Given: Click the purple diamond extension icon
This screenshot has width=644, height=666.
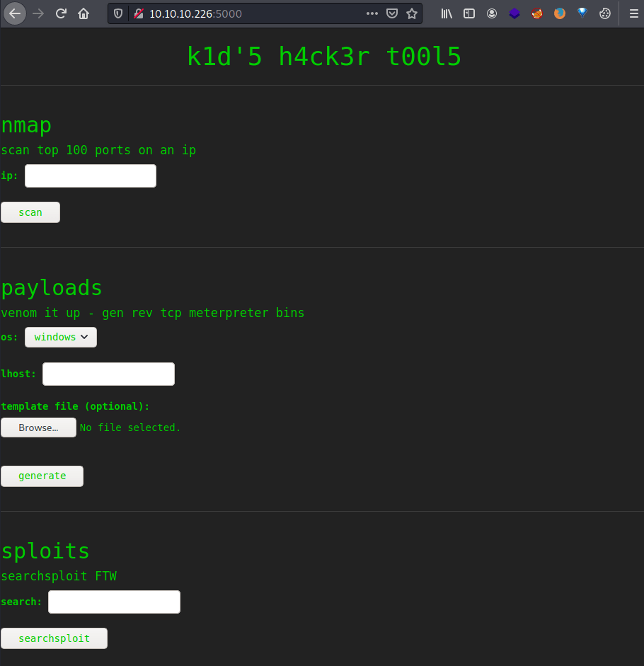Looking at the screenshot, I should click(514, 13).
